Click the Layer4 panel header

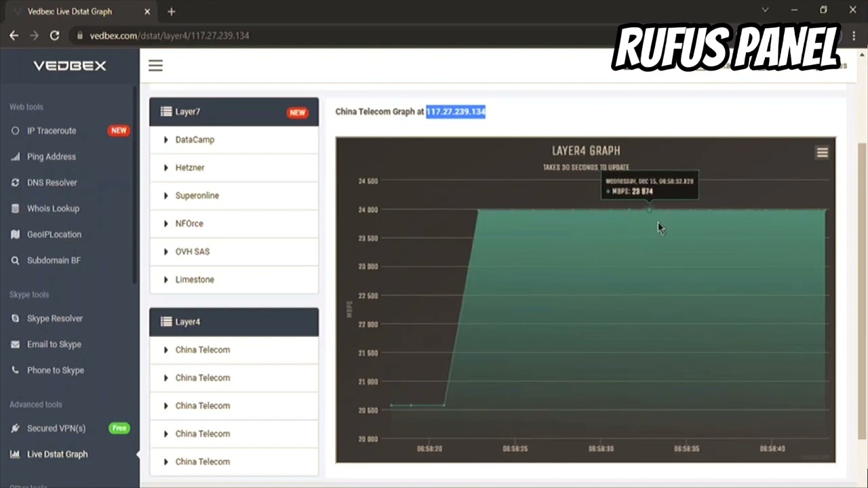click(234, 322)
